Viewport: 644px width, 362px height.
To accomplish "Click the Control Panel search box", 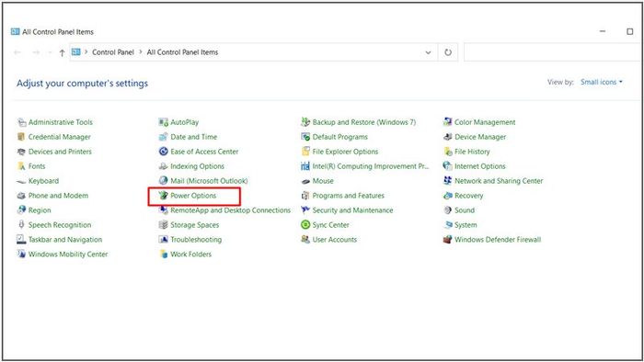I will click(553, 52).
